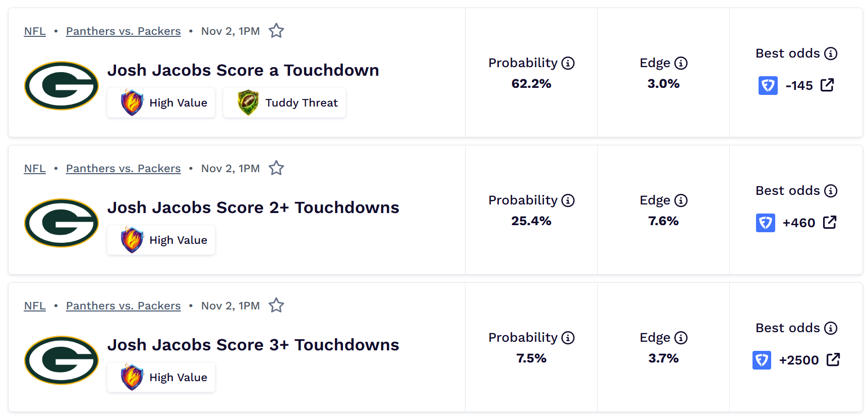Click Packers logo on Score a Touchdown card
Screen dimensions: 868x418
tap(62, 86)
